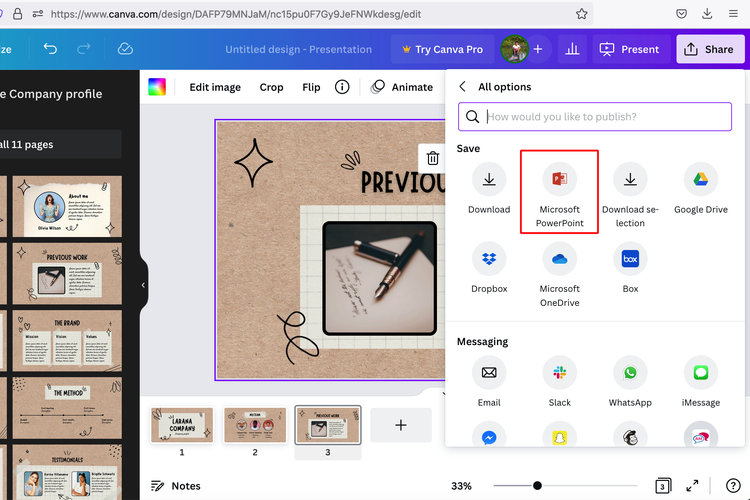
Task: Open the Share menu
Action: click(710, 49)
